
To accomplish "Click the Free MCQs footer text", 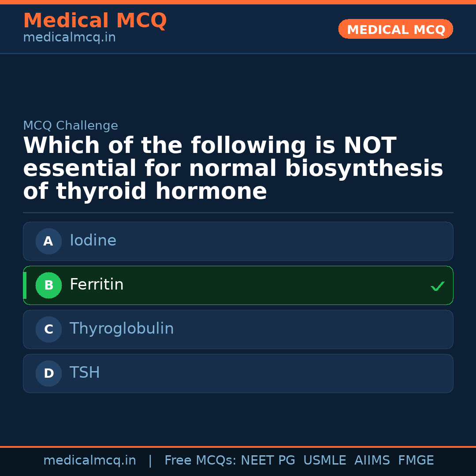I will tap(200, 461).
